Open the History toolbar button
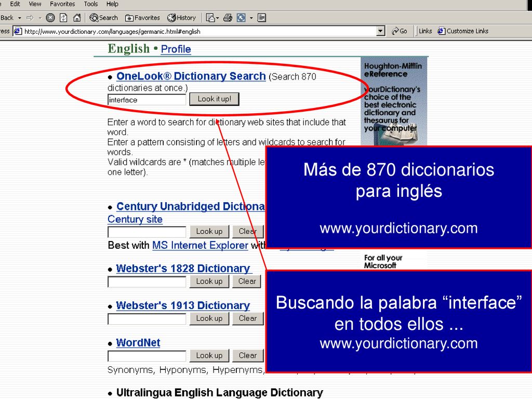The width and height of the screenshot is (532, 399). pos(182,18)
